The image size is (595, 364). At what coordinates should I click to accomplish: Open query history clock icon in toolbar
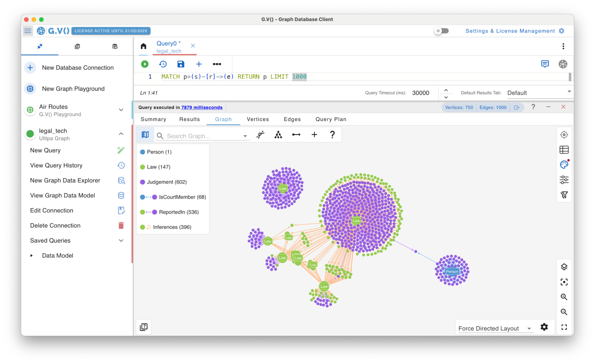pyautogui.click(x=163, y=64)
